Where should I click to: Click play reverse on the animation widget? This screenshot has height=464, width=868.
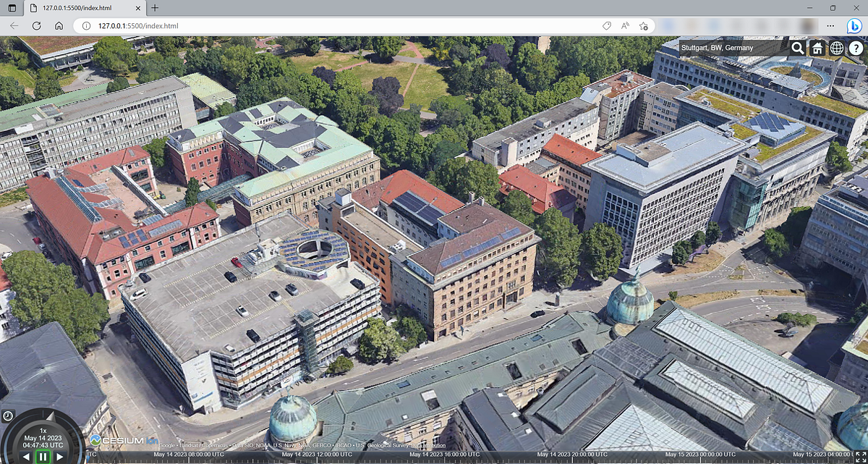(x=25, y=457)
